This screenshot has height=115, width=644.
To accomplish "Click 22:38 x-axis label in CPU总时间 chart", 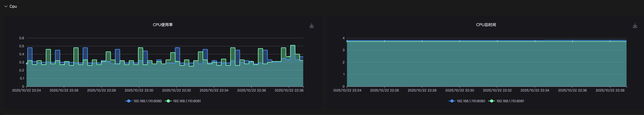I will pos(610,90).
